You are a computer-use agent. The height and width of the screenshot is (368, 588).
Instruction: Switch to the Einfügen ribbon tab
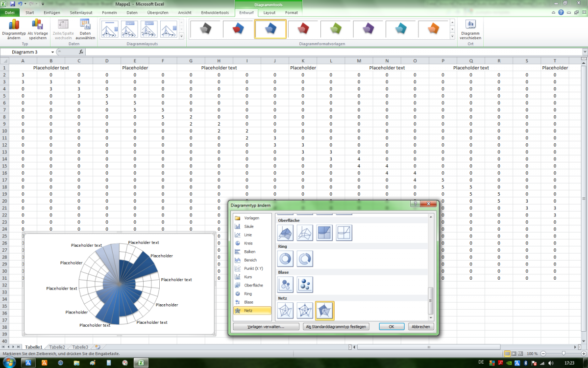click(x=52, y=13)
